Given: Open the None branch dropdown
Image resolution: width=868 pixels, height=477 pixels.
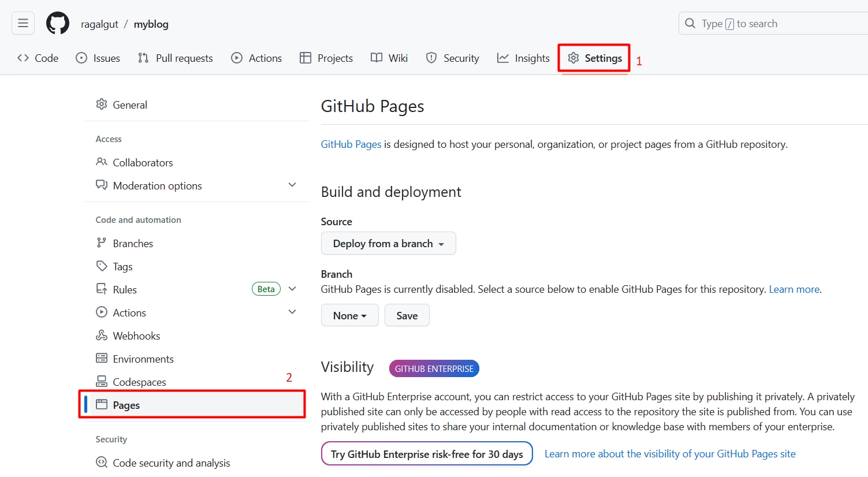Looking at the screenshot, I should coord(350,315).
